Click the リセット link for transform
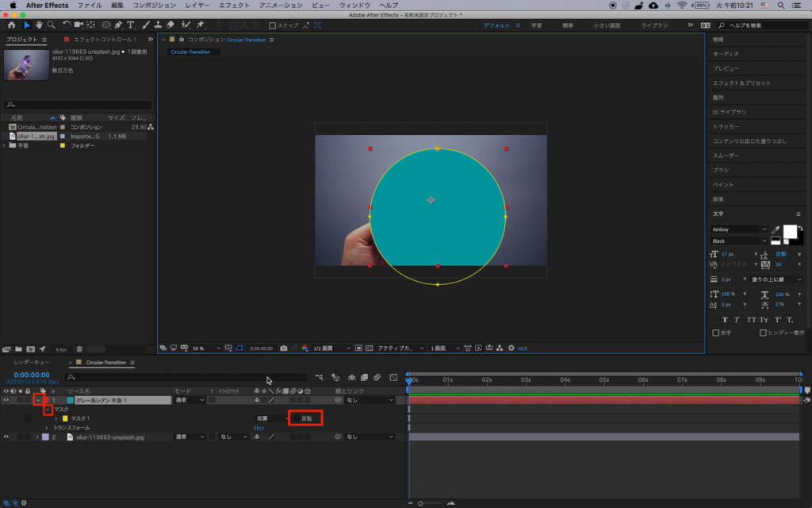812x508 pixels. (x=259, y=428)
